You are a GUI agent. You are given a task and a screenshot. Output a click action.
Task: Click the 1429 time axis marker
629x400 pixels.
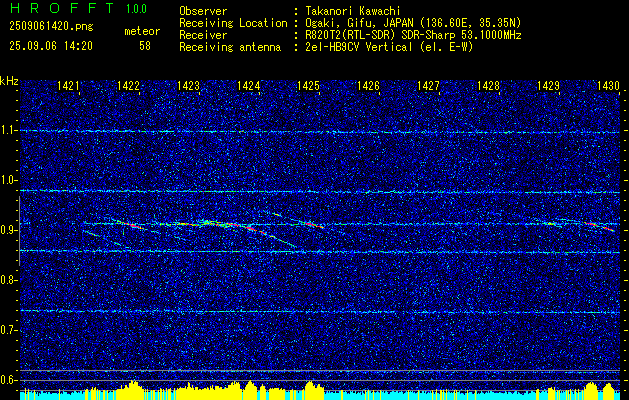(x=549, y=85)
